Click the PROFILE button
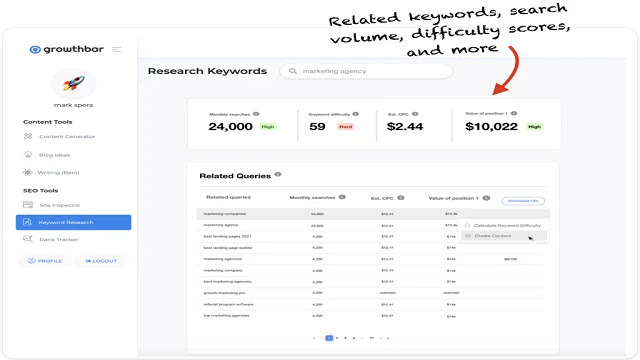 (45, 261)
